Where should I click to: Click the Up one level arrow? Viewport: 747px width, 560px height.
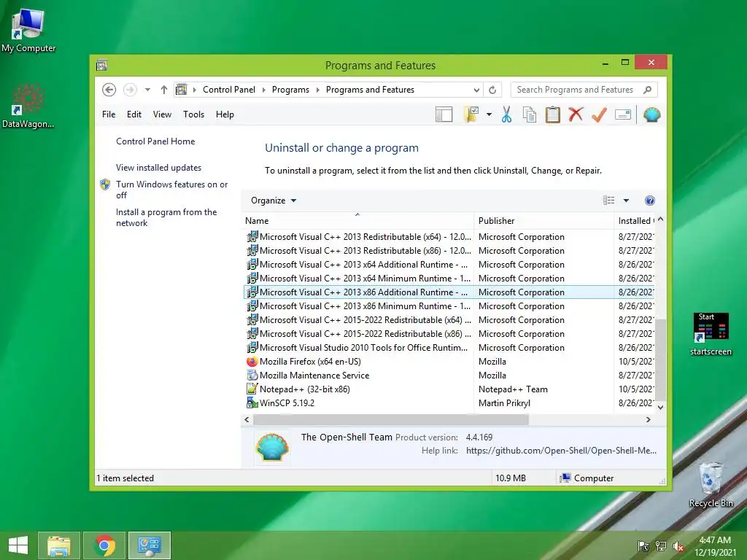[x=164, y=90]
